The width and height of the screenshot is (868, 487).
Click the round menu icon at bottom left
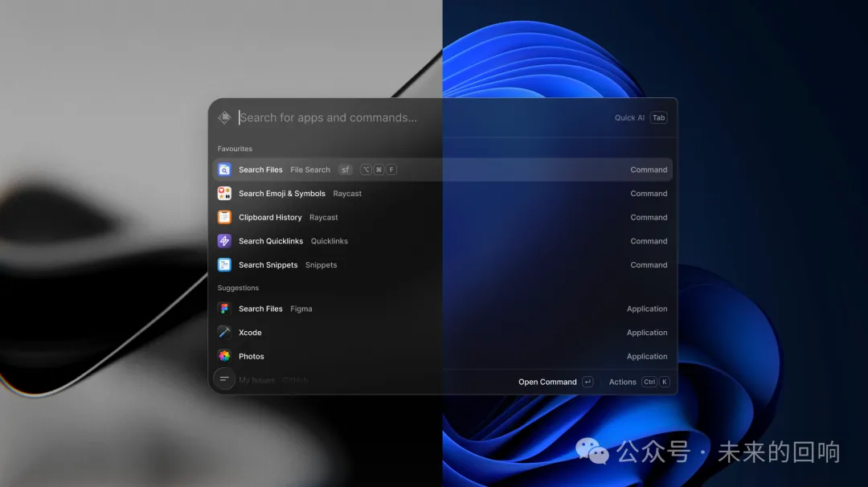(224, 379)
